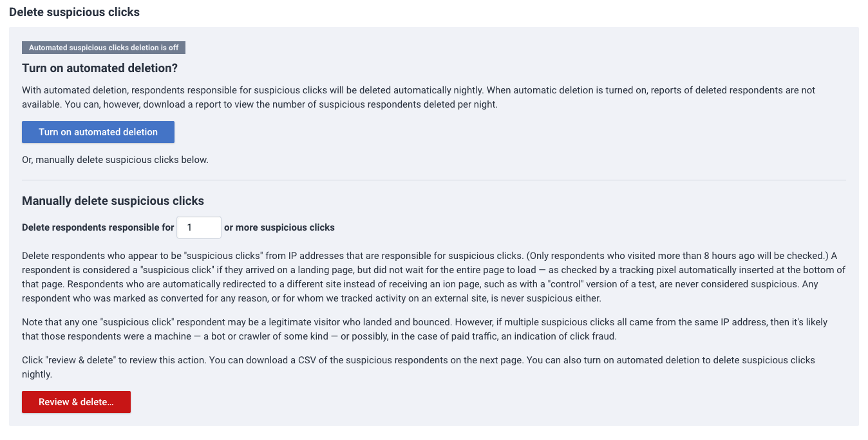
Task: Click the 'Delete suspicious clicks' page title
Action: tap(74, 12)
